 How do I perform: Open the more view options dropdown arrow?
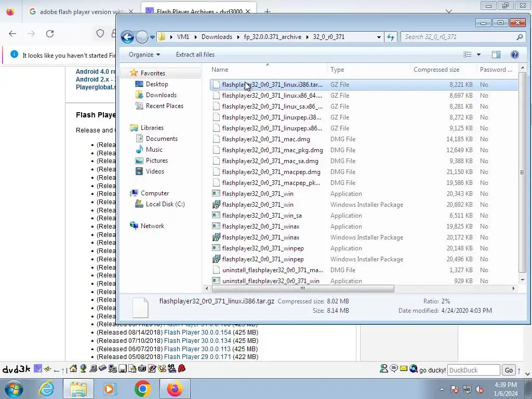click(x=478, y=55)
